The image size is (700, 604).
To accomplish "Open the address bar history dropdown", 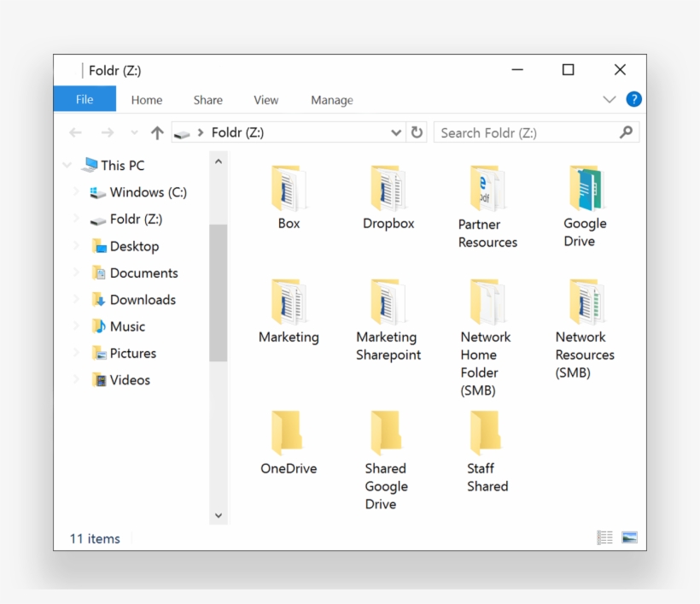I will [395, 132].
